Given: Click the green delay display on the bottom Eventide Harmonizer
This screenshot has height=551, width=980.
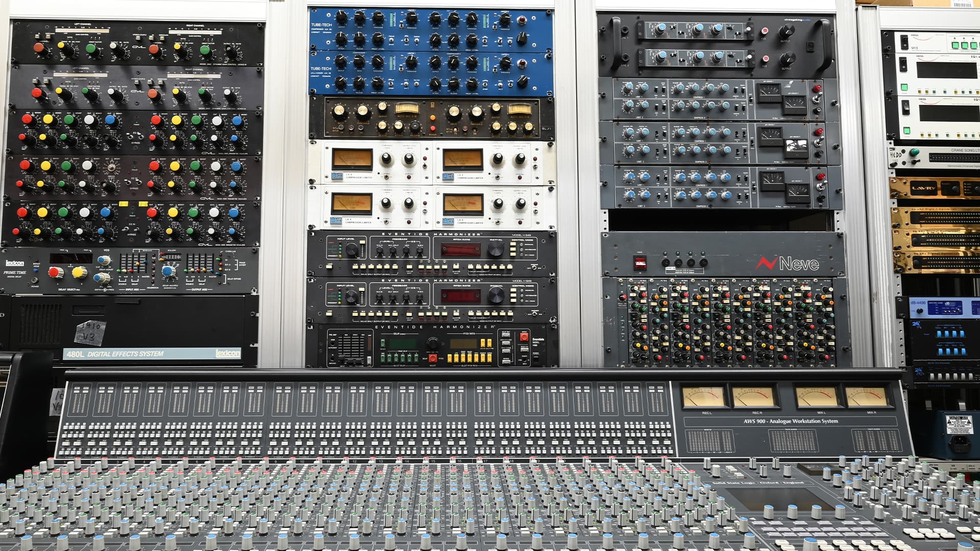Looking at the screenshot, I should pyautogui.click(x=403, y=344).
